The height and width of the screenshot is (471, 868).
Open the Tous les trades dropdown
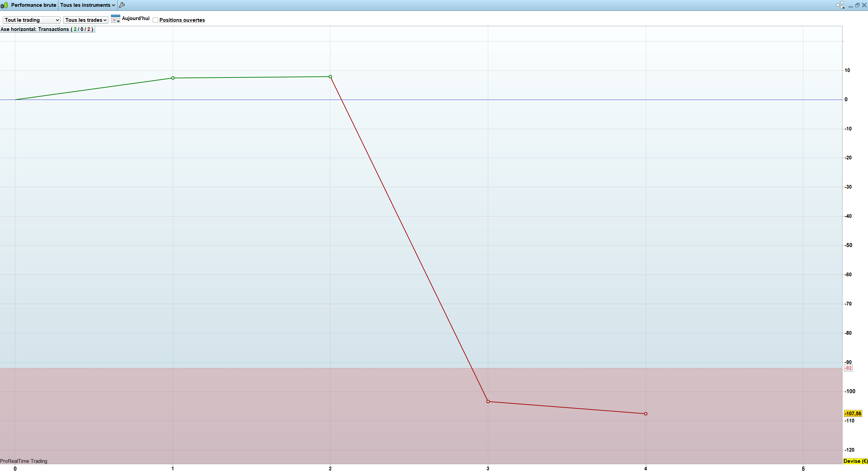(86, 20)
